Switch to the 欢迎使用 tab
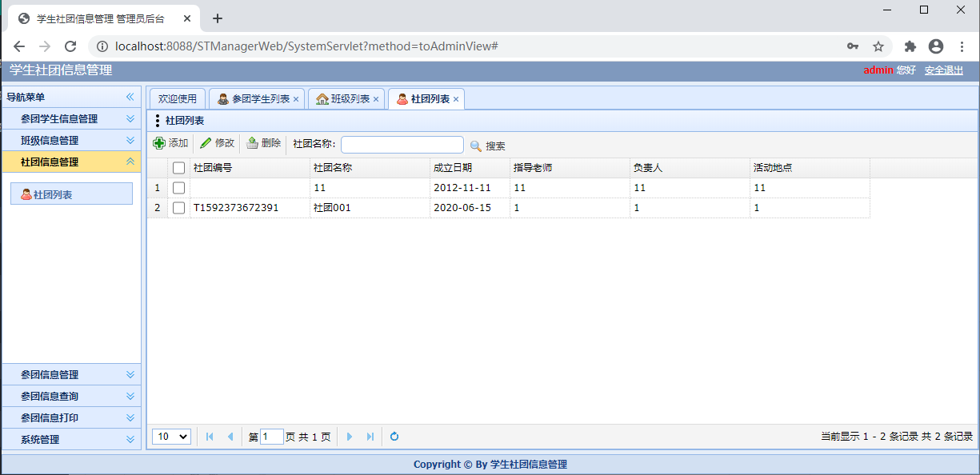The width and height of the screenshot is (980, 475). 177,99
